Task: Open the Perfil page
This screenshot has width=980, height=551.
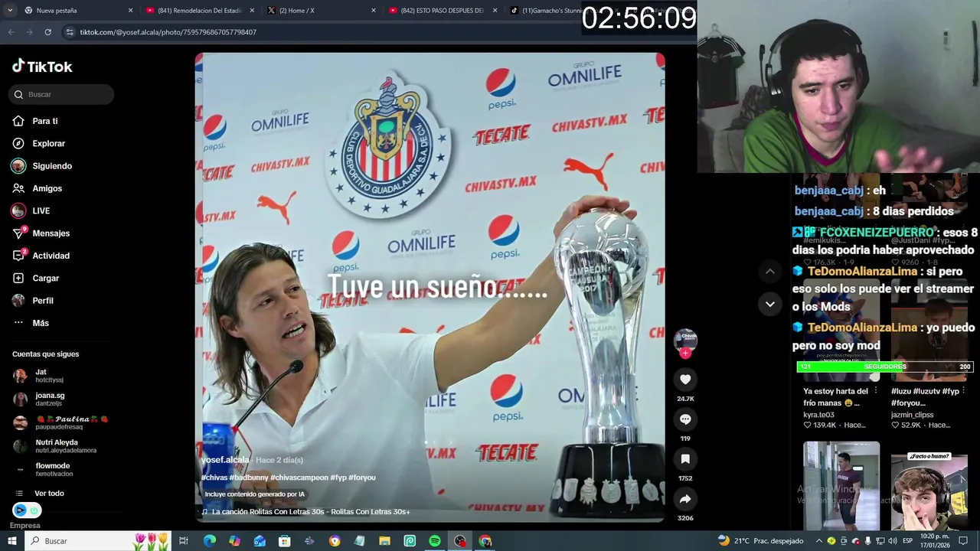Action: point(33,301)
